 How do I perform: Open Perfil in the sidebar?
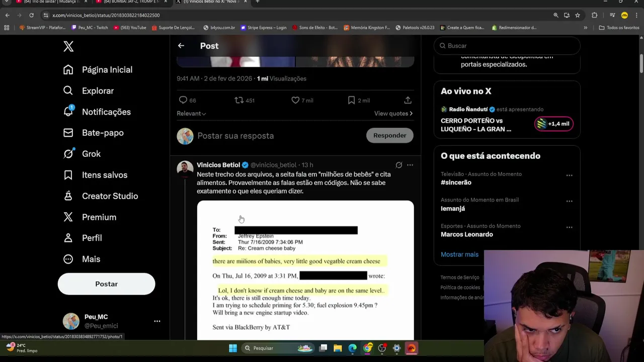83,238
